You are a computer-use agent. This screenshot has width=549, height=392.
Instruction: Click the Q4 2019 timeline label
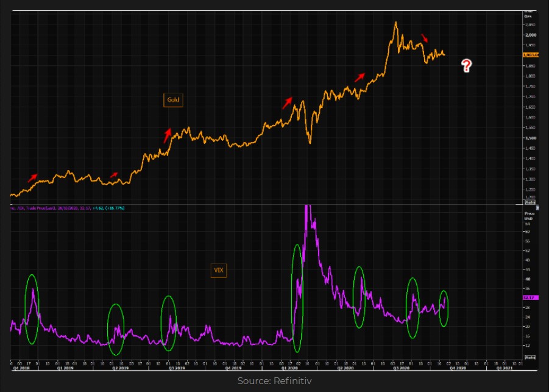233,368
